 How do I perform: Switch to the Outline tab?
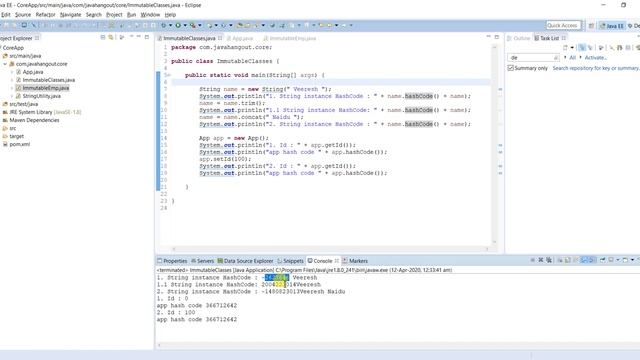519,38
